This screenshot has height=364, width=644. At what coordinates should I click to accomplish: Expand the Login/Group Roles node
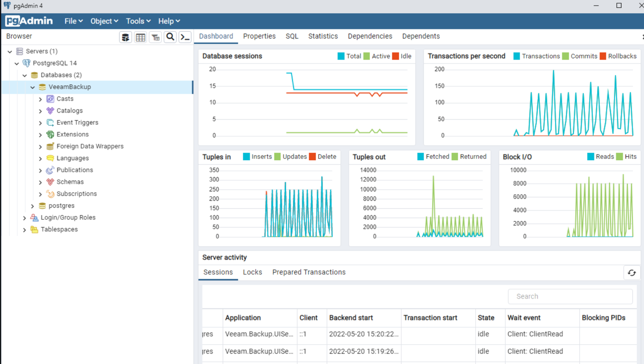pyautogui.click(x=24, y=218)
